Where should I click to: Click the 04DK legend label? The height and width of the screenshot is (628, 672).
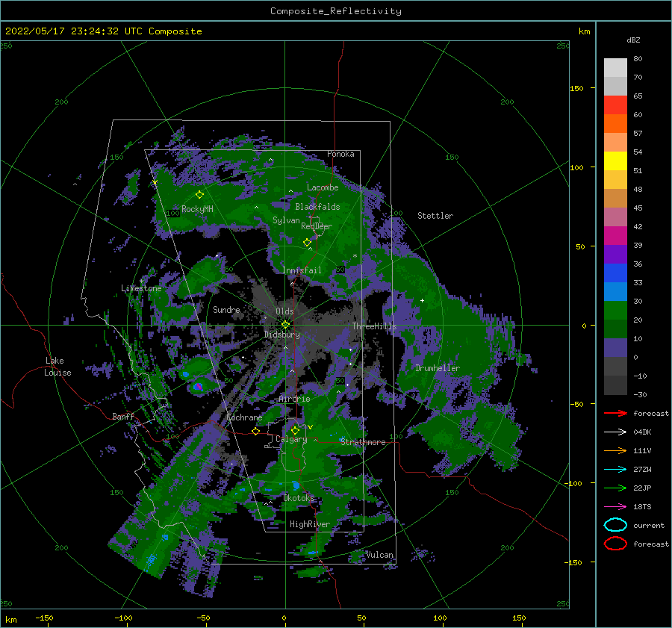click(x=642, y=432)
